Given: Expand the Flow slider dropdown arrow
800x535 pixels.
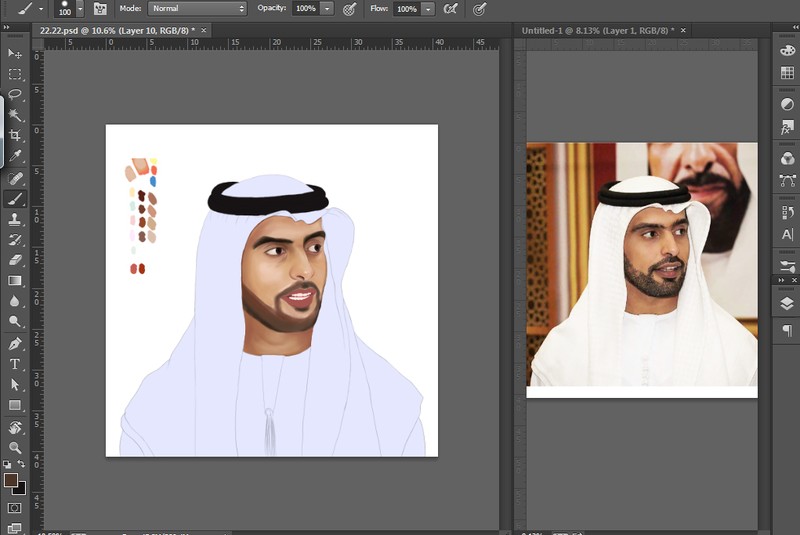Looking at the screenshot, I should [x=428, y=9].
